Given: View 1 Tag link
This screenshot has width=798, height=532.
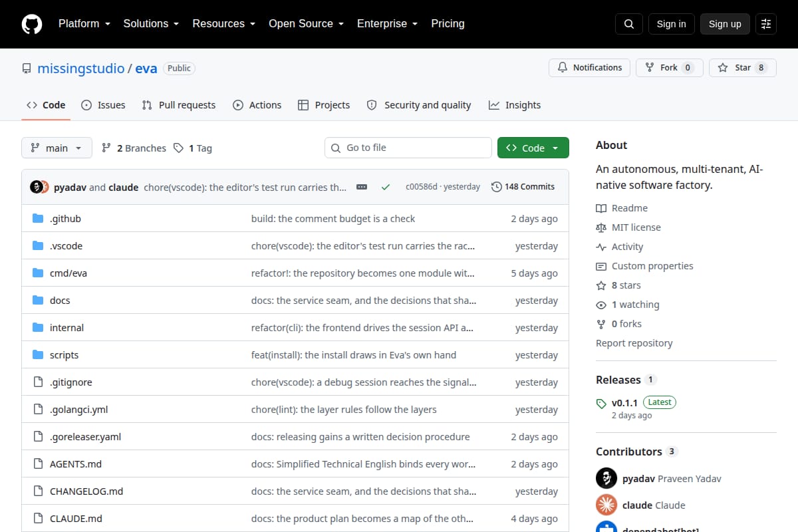Looking at the screenshot, I should [x=193, y=148].
